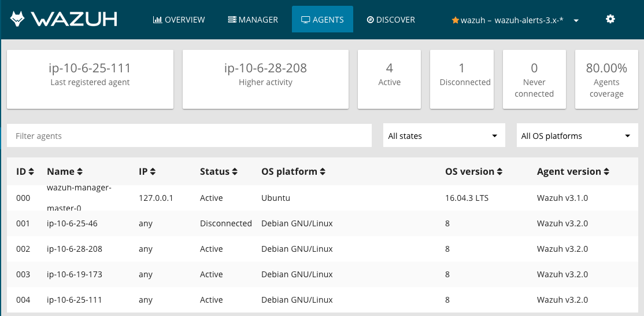Image resolution: width=644 pixels, height=316 pixels.
Task: Sort agents by Name column arrows
Action: [x=80, y=172]
